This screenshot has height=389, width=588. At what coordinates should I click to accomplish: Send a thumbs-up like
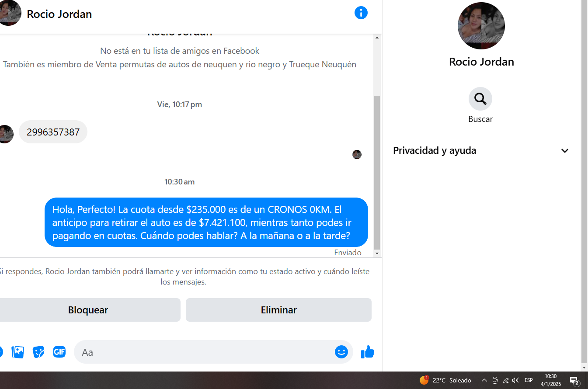pos(368,352)
